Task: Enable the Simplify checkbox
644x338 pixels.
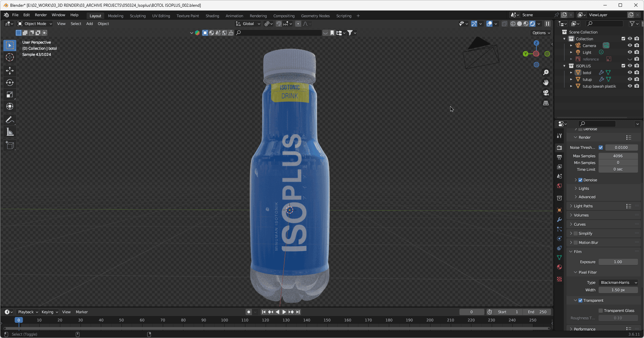Action: point(576,233)
